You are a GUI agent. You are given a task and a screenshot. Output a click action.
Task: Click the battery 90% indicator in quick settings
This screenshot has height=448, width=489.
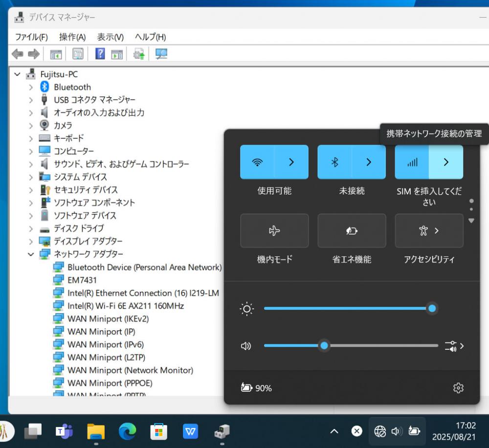tap(256, 388)
